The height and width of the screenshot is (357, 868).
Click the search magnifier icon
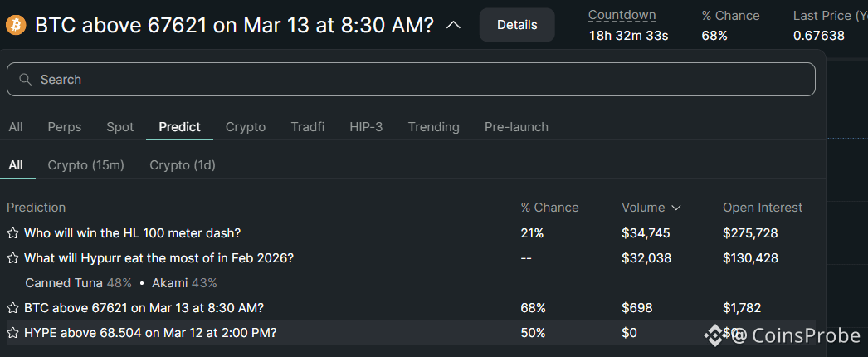click(25, 80)
